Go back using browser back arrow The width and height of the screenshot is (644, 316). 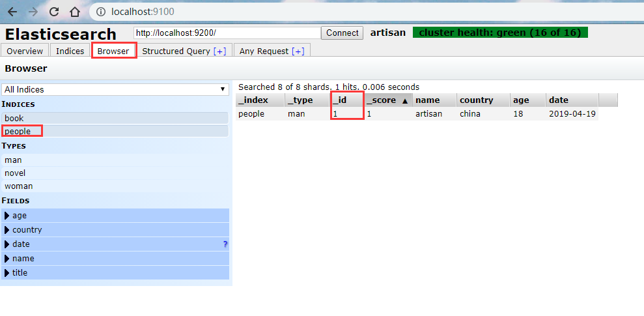[12, 12]
